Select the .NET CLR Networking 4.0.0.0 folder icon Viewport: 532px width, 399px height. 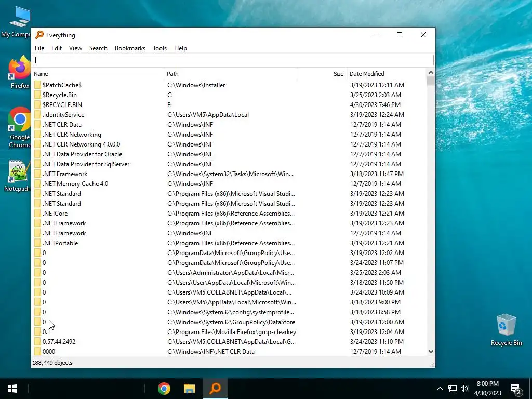coord(37,144)
